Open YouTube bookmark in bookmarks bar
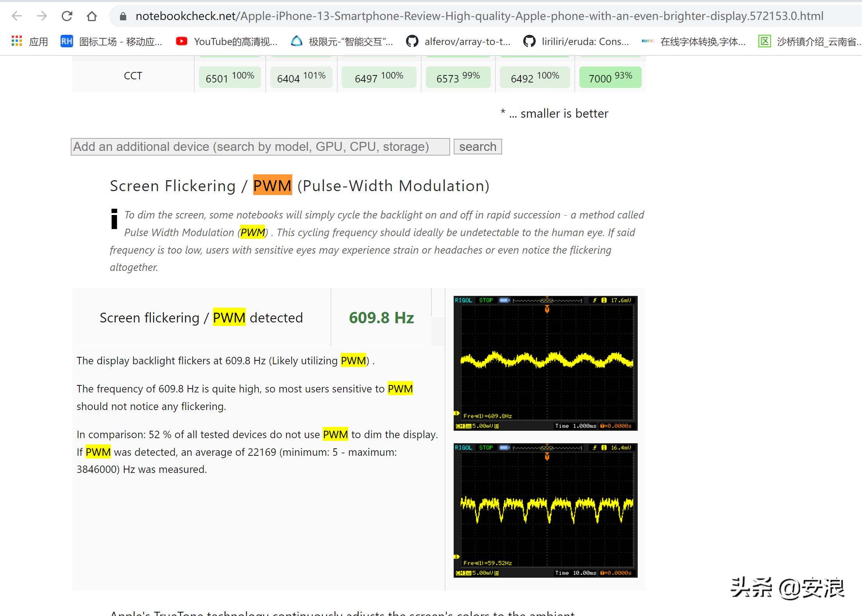862x616 pixels. [x=227, y=41]
